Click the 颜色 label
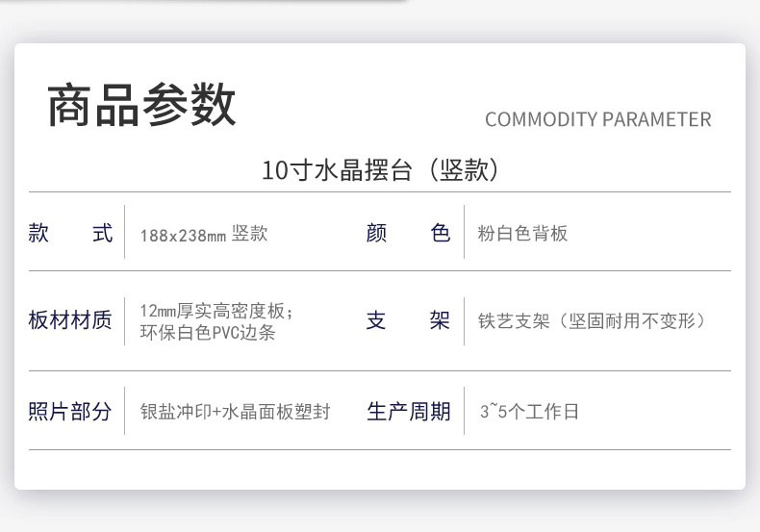The width and height of the screenshot is (760, 532). pos(408,233)
